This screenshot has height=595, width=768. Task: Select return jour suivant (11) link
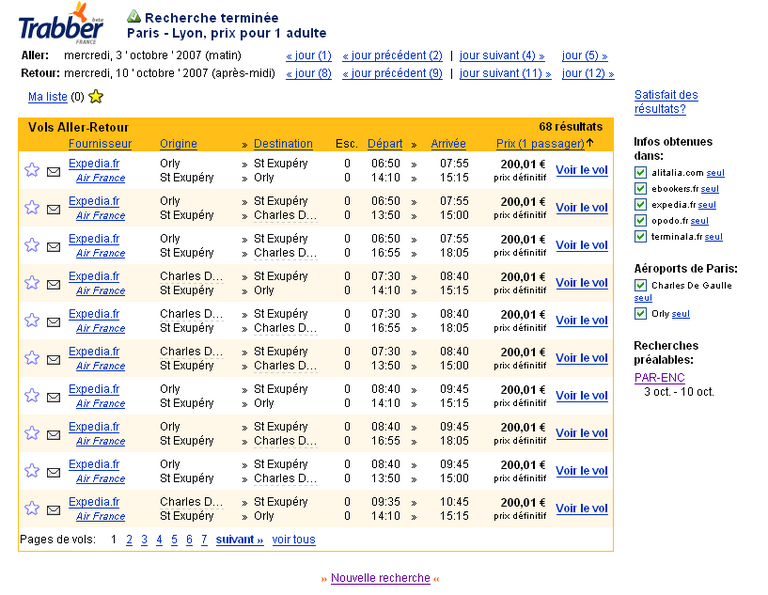coord(505,73)
